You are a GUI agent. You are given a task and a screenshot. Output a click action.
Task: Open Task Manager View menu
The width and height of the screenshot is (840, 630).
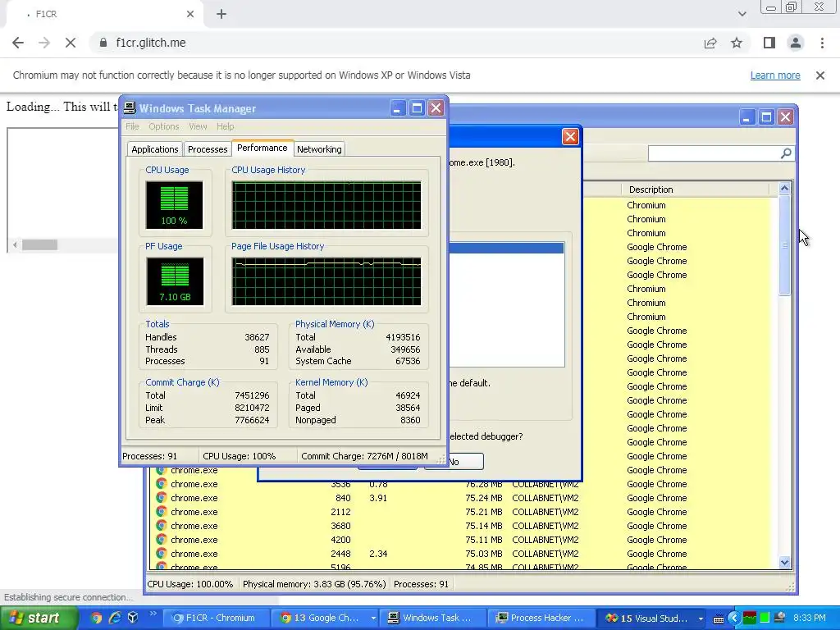point(198,126)
